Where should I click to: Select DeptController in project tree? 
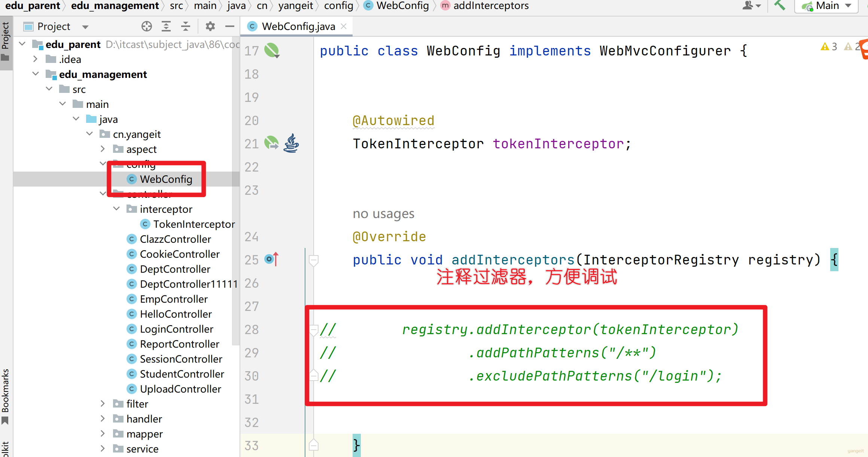click(168, 269)
